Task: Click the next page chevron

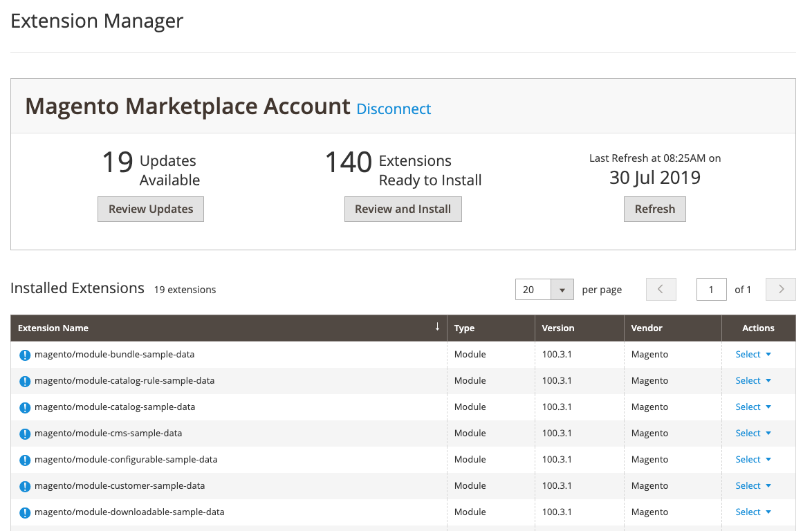Action: point(780,289)
